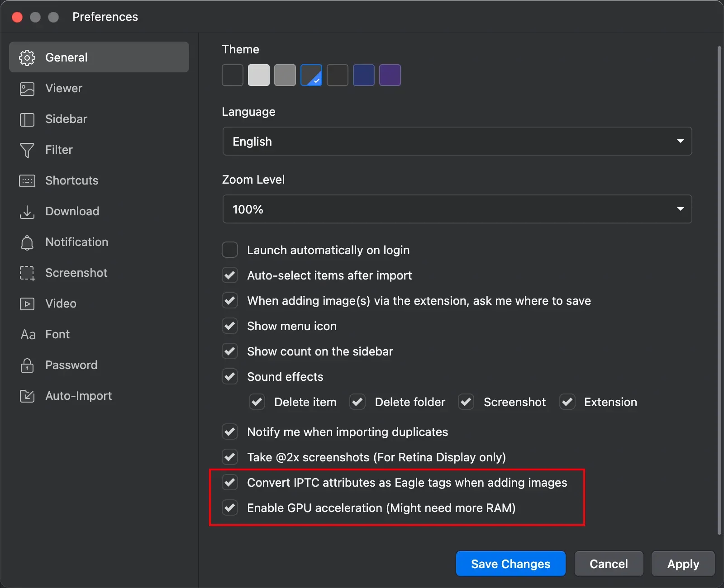Click the Download arrow icon
The image size is (724, 588).
pyautogui.click(x=27, y=212)
